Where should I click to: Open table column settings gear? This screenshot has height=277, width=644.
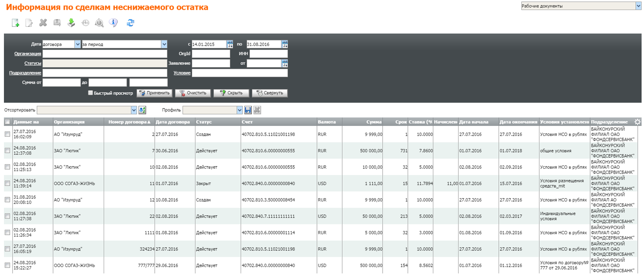tap(637, 122)
